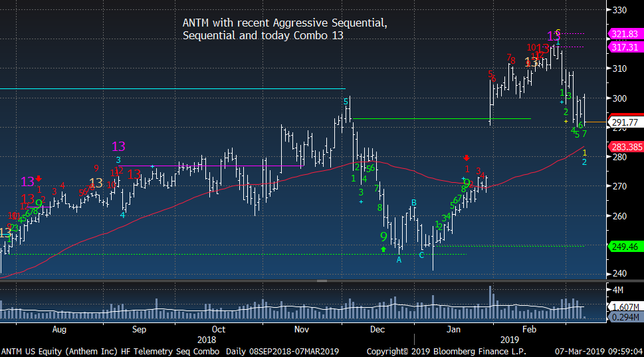Click the Oct label on time axis
This screenshot has width=644, height=357.
pos(219,330)
